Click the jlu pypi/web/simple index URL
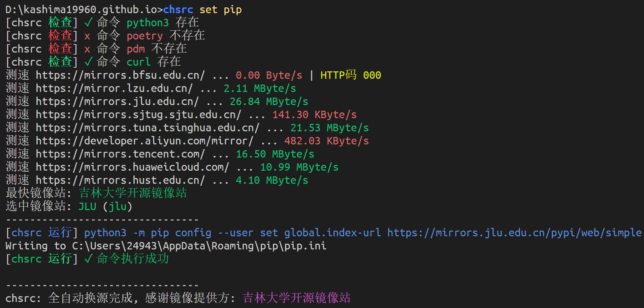 514,233
